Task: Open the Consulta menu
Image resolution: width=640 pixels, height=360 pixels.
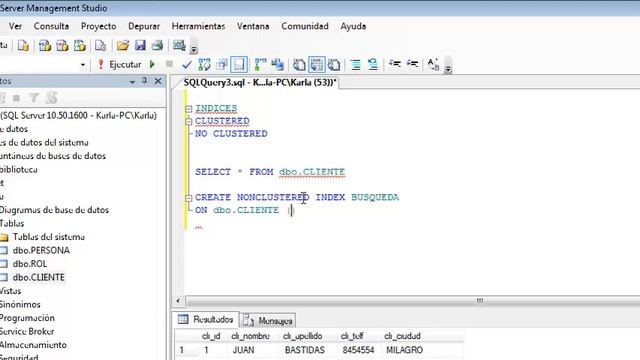Action: (51, 26)
